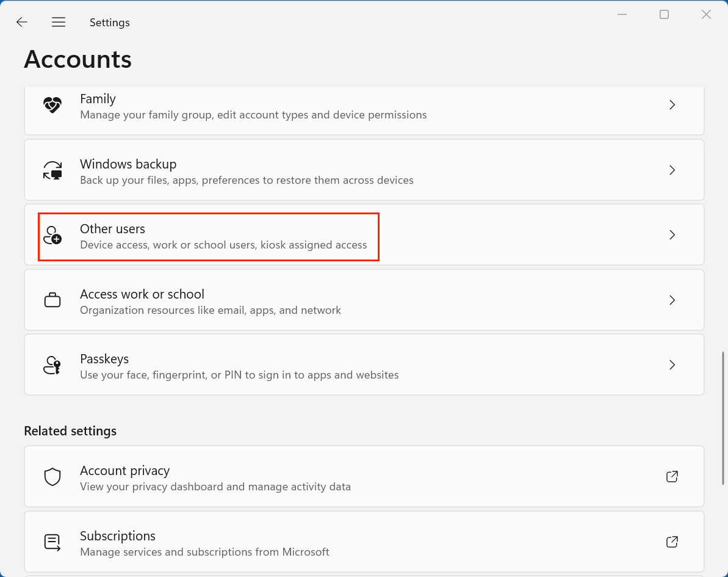Open the hamburger navigation menu

[x=59, y=22]
